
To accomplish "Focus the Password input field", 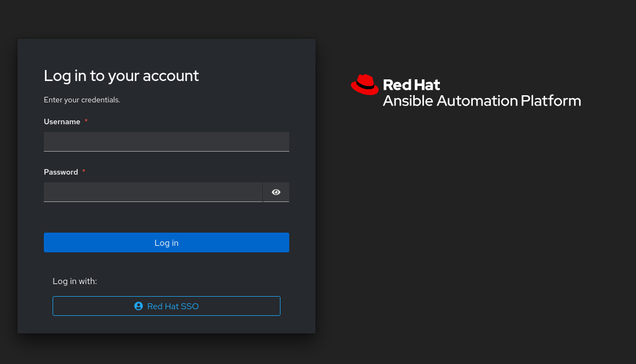I will click(153, 192).
